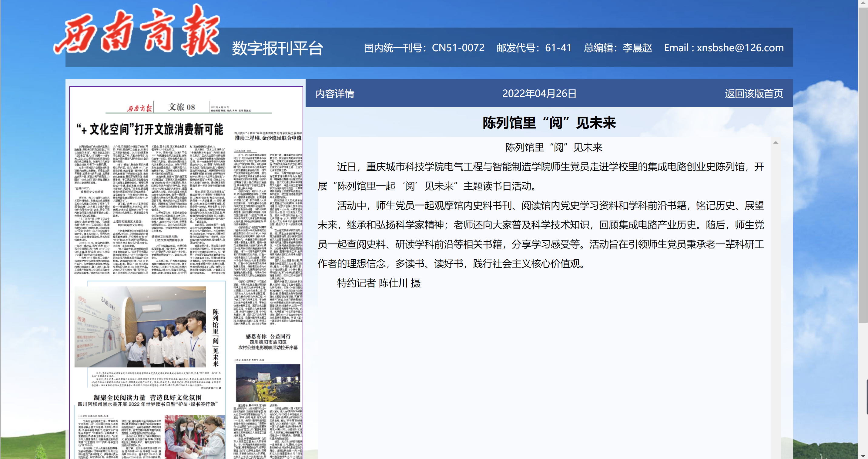Click the 数字报刊平台 header title
This screenshot has height=459, width=868.
pos(277,48)
